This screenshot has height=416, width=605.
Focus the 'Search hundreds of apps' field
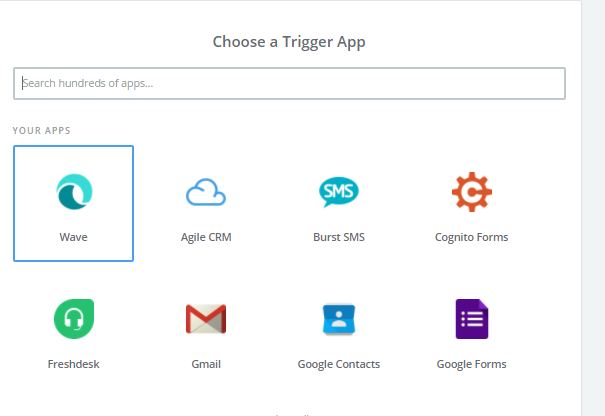pos(289,83)
